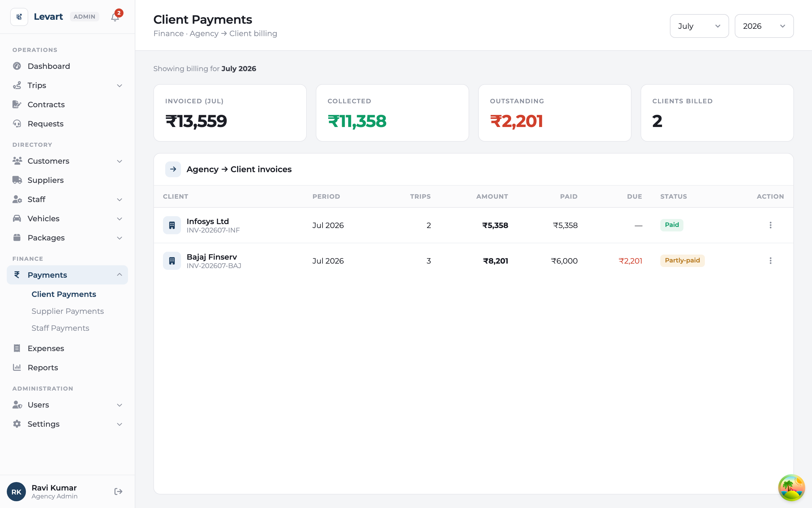The image size is (812, 508).
Task: Open Staff Payments submenu link
Action: coord(60,328)
